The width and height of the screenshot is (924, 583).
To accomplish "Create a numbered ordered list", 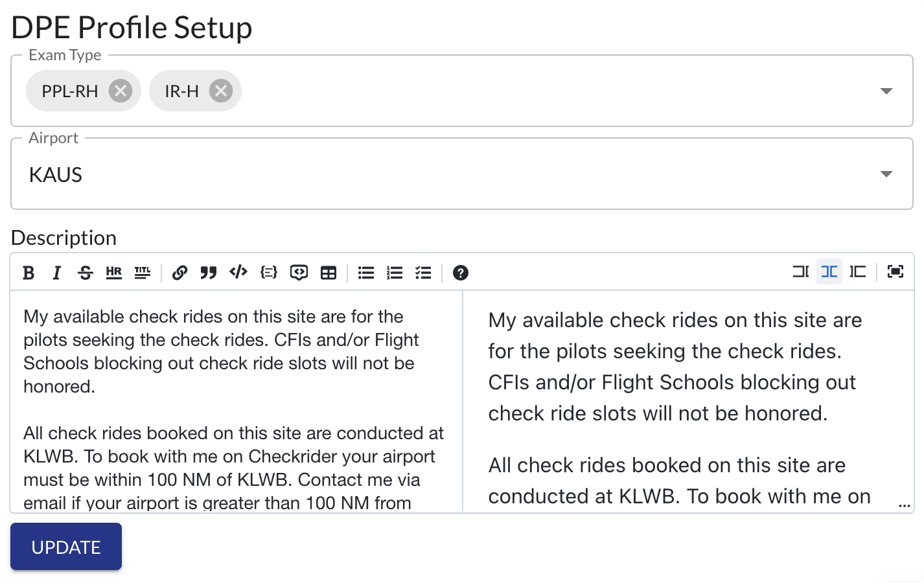I will 395,273.
